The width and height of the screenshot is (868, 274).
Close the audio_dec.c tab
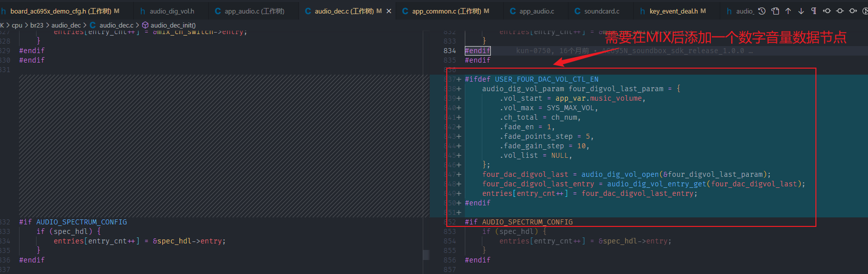click(389, 11)
